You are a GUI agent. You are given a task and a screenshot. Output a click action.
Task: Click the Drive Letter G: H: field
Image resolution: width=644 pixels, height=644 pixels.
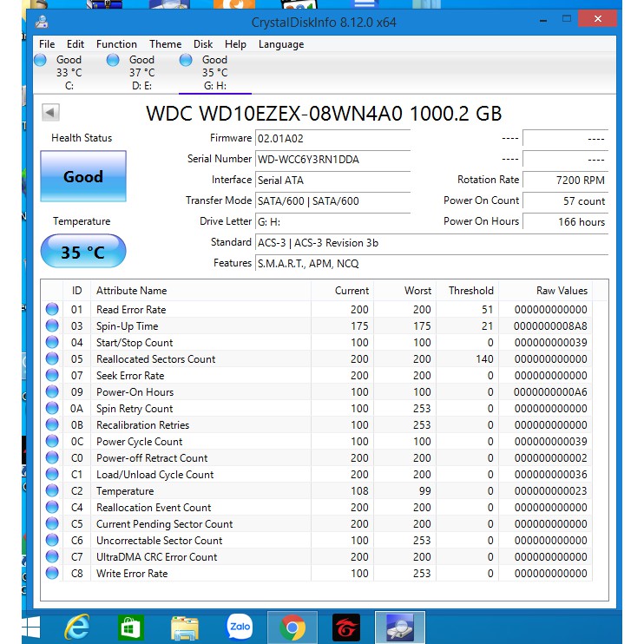pyautogui.click(x=333, y=222)
